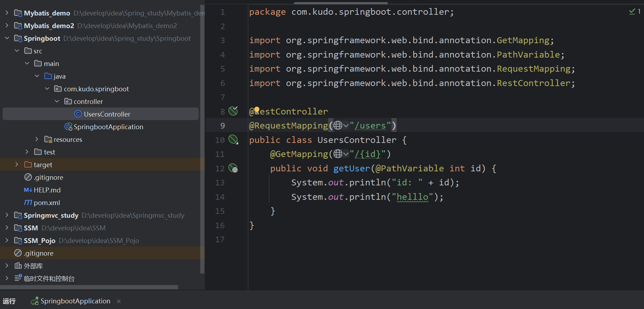This screenshot has width=644, height=309.
Task: Expand the Springmvc_study module
Action: click(7, 215)
